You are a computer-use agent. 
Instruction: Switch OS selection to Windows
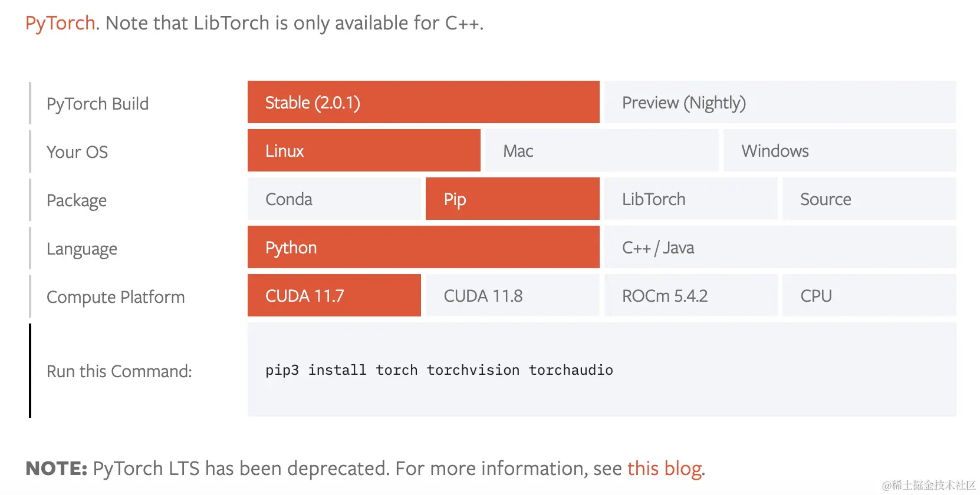pyautogui.click(x=840, y=150)
